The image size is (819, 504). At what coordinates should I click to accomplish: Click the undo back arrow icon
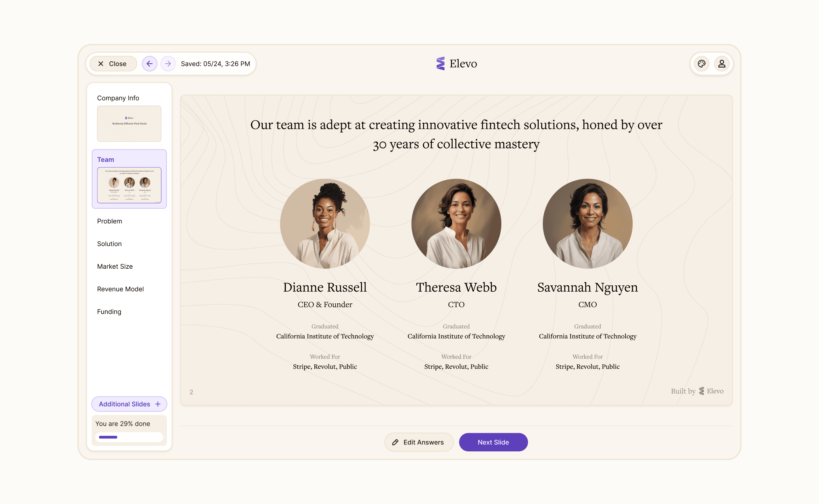[x=150, y=64]
